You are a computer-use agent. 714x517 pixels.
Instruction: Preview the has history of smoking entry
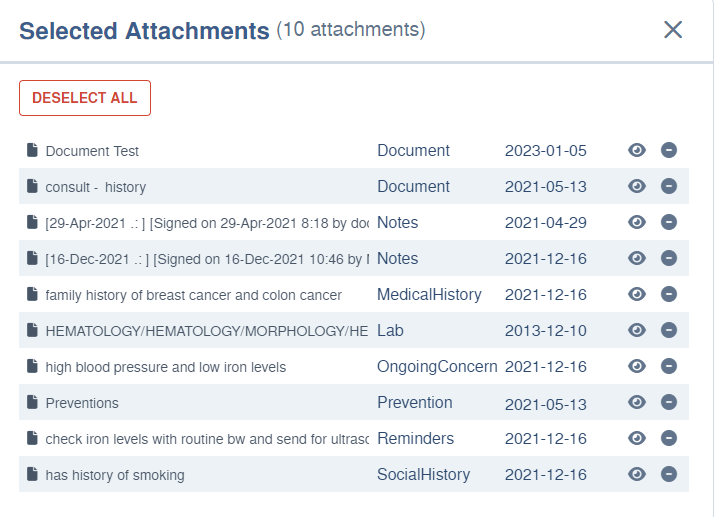click(637, 474)
